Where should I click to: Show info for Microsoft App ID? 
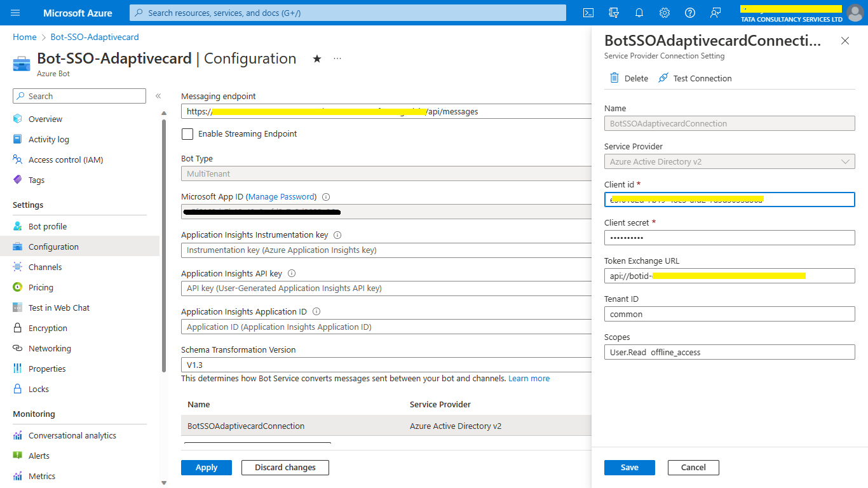(x=326, y=197)
